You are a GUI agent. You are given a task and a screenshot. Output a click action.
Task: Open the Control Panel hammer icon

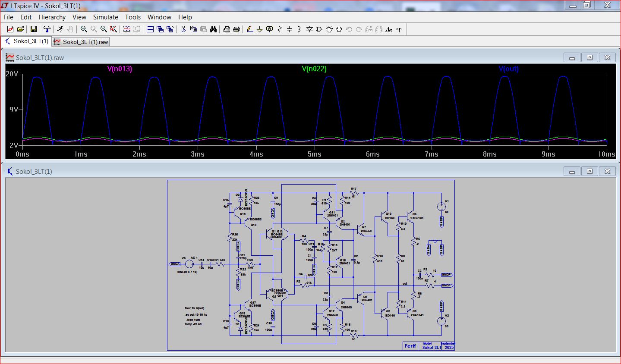point(47,29)
